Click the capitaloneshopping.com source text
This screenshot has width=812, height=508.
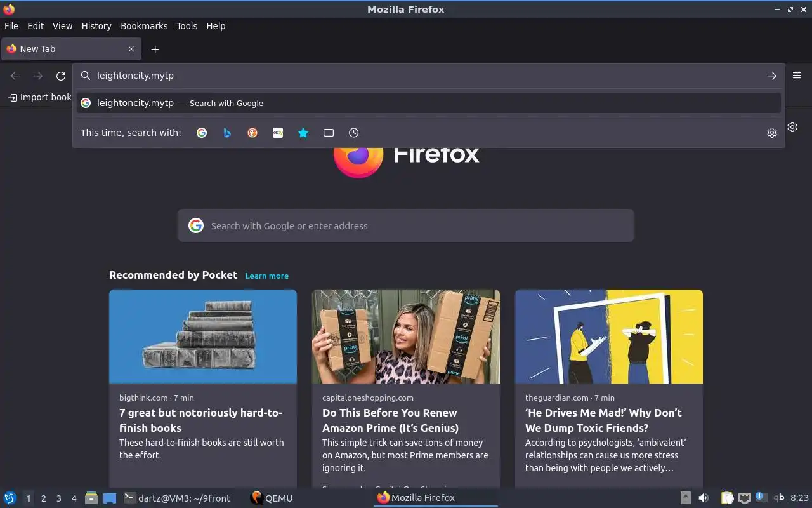(x=368, y=398)
